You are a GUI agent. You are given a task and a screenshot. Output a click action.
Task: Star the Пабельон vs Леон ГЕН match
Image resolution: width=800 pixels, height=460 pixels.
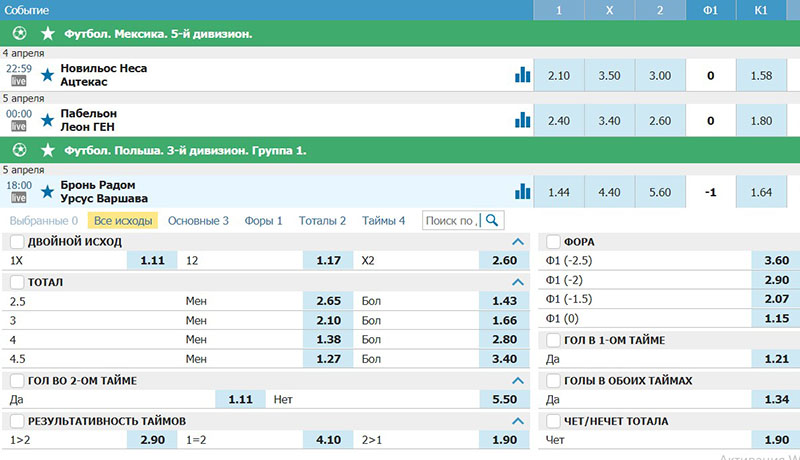click(x=47, y=121)
